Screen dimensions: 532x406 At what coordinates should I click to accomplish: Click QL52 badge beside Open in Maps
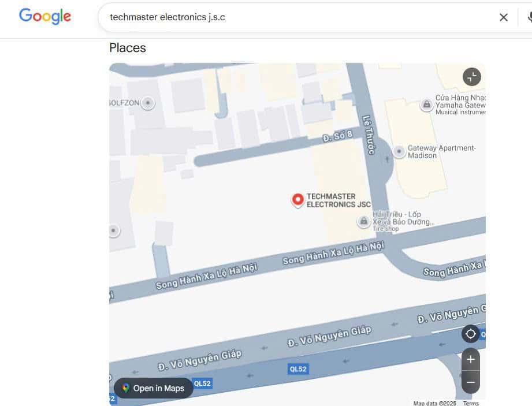click(202, 383)
